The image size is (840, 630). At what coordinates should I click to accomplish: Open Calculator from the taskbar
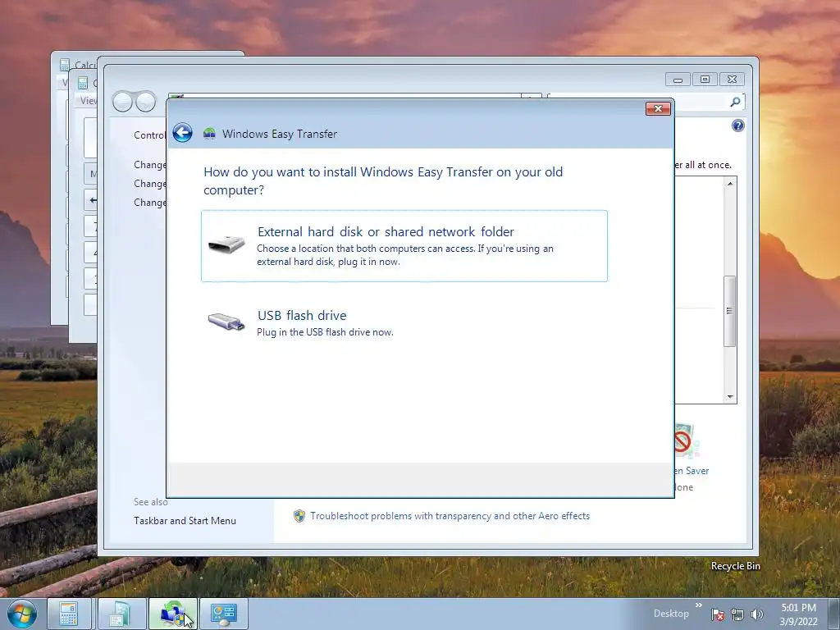(69, 614)
